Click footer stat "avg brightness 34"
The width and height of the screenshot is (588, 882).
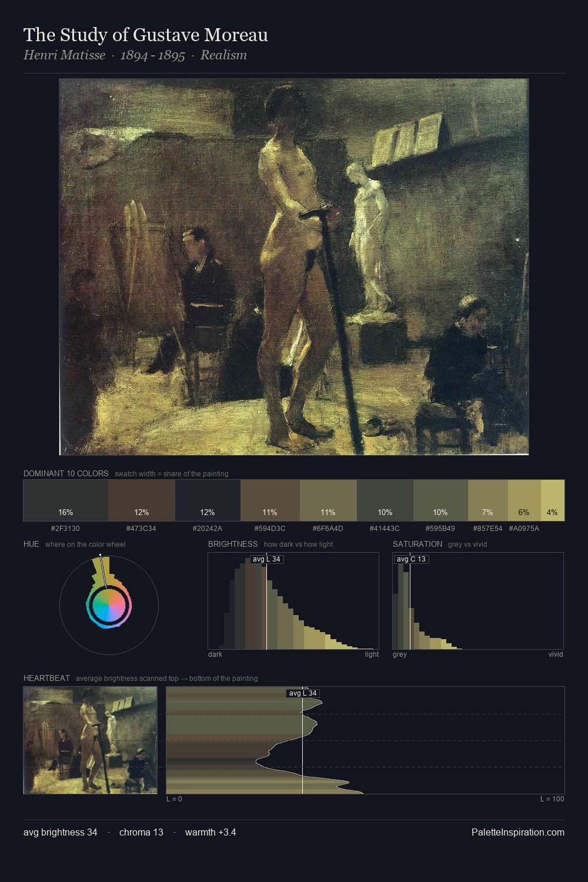[61, 832]
